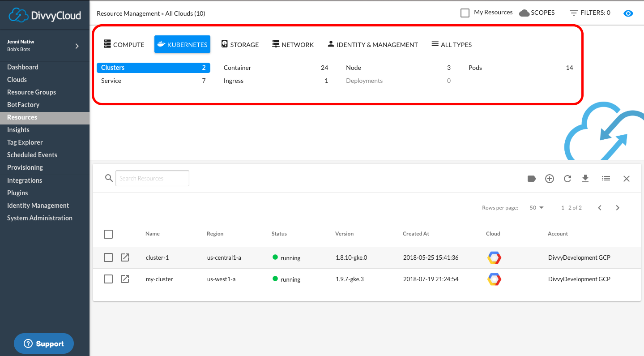This screenshot has width=644, height=356.
Task: Toggle the blue eye visibility icon
Action: pyautogui.click(x=628, y=13)
